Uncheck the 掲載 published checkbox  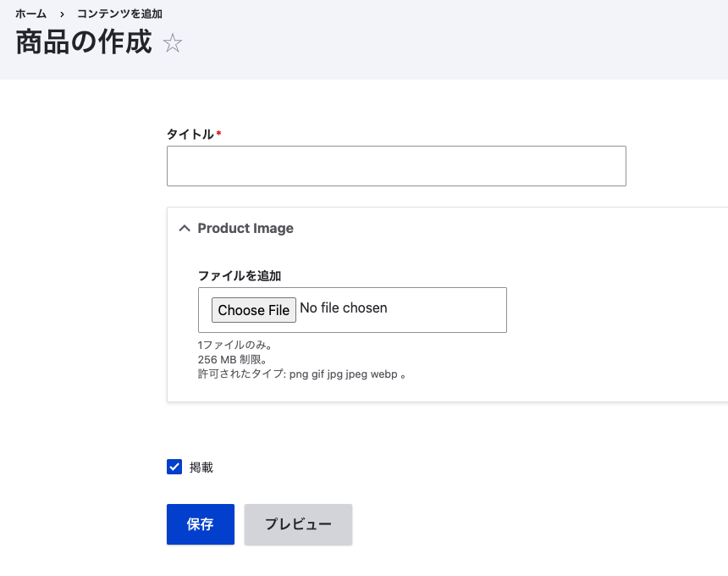click(x=174, y=467)
